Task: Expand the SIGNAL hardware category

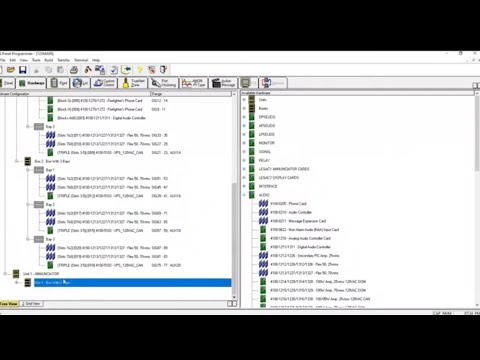Action: tap(244, 152)
